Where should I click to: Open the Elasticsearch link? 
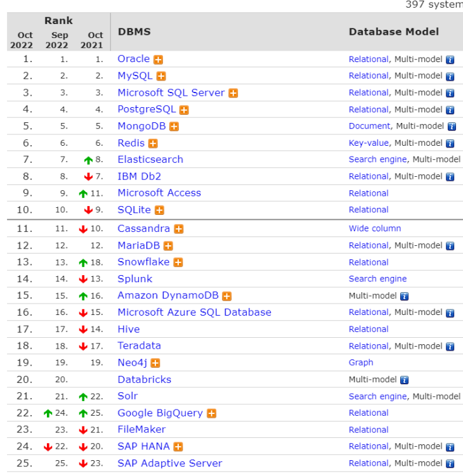[x=150, y=160]
